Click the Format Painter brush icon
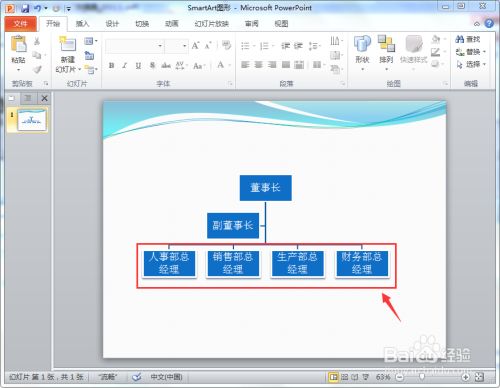Screen dimensions: 500x388 [x=37, y=69]
